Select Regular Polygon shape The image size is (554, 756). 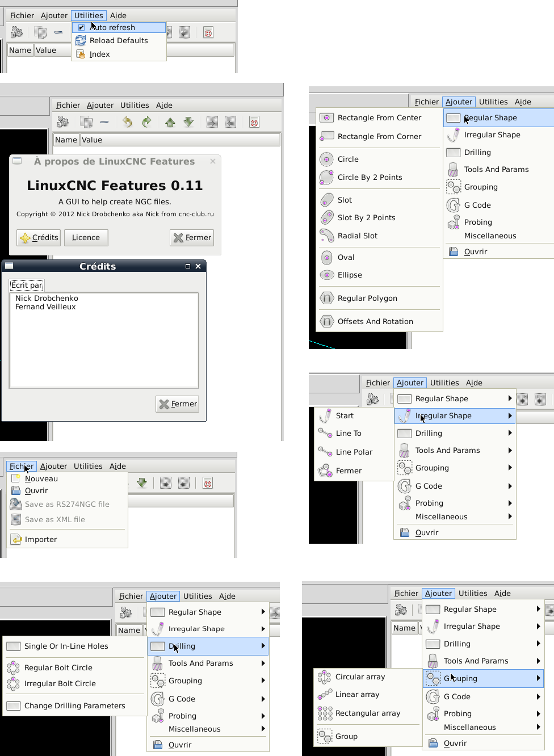click(367, 299)
